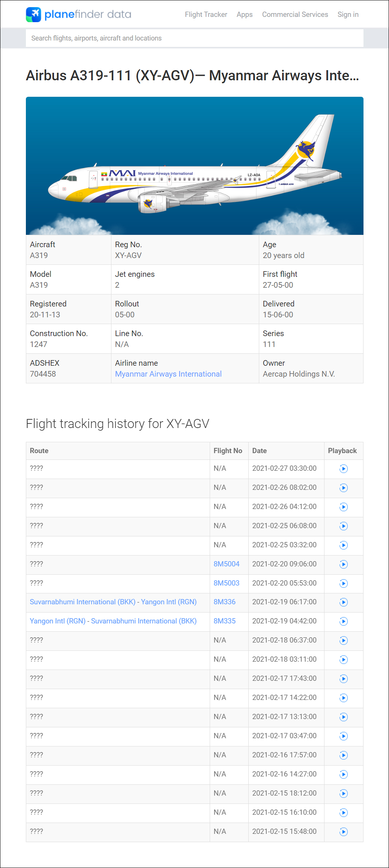The image size is (389, 868).
Task: Play back flight 8M335 to Suvarnabhumi
Action: click(344, 621)
